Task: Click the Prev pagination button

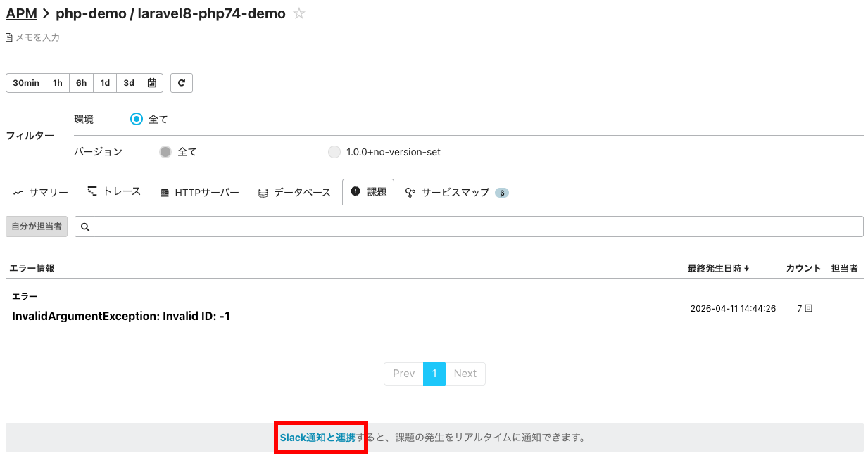Action: coord(403,374)
